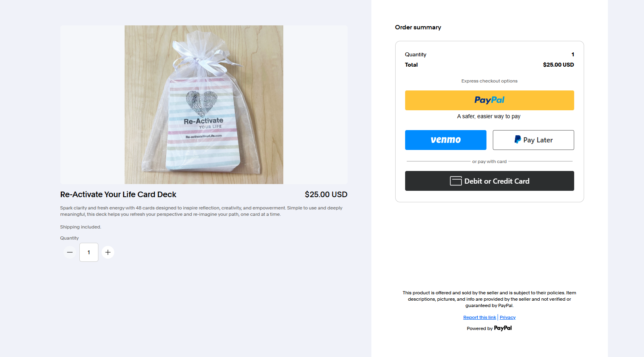Click the price beside the product title
Image resolution: width=644 pixels, height=357 pixels.
click(x=326, y=194)
